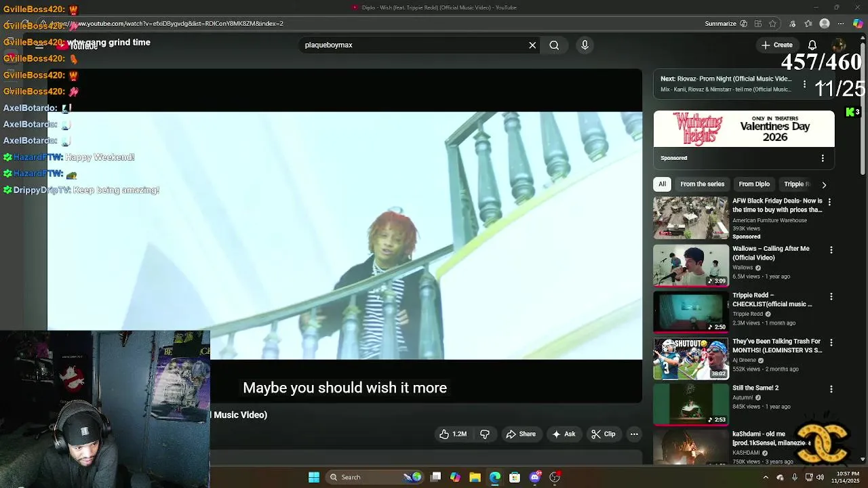Screen dimensions: 868x488
Task: Start voice search with the microphone
Action: coord(585,45)
